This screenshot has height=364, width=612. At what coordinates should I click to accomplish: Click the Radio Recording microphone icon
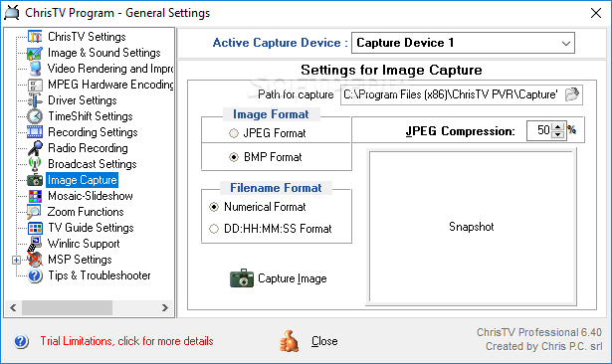click(35, 148)
